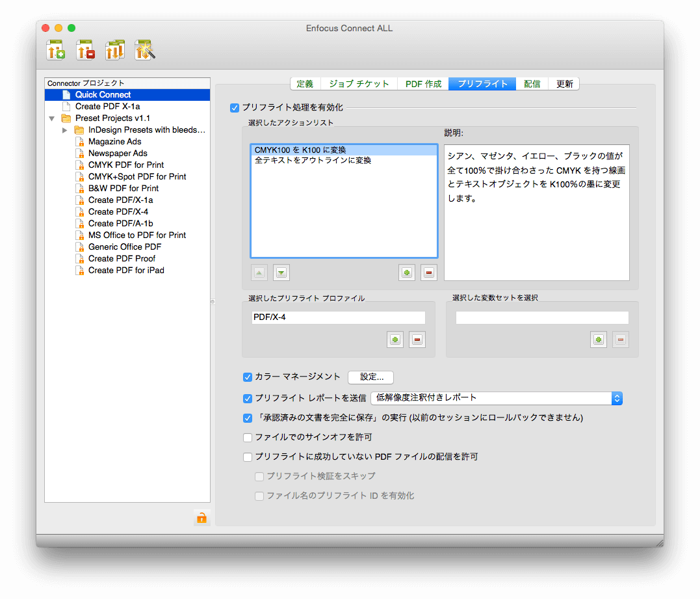Select Create PDF Proof preset
Image resolution: width=700 pixels, height=599 pixels.
[127, 259]
